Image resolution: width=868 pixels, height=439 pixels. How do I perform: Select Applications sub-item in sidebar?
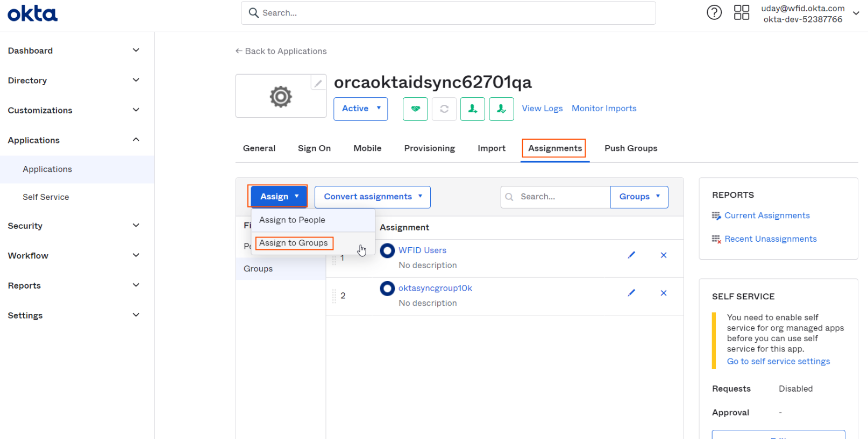click(77, 169)
